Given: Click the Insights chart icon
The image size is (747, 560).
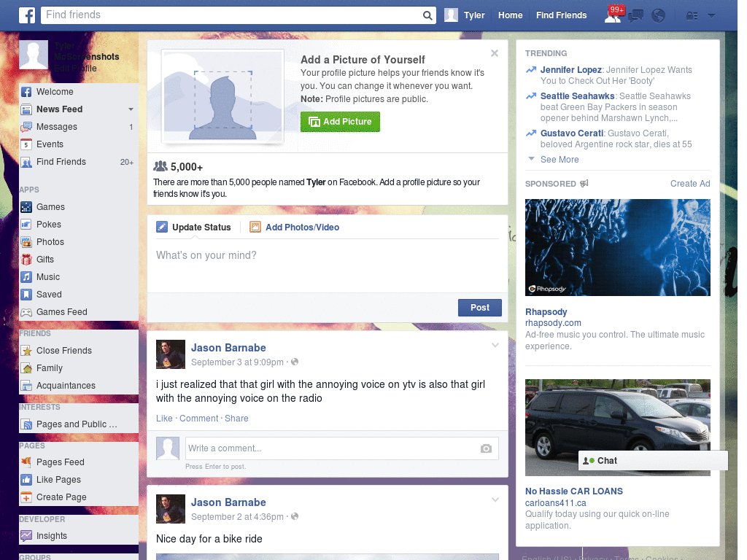Looking at the screenshot, I should pos(26,536).
